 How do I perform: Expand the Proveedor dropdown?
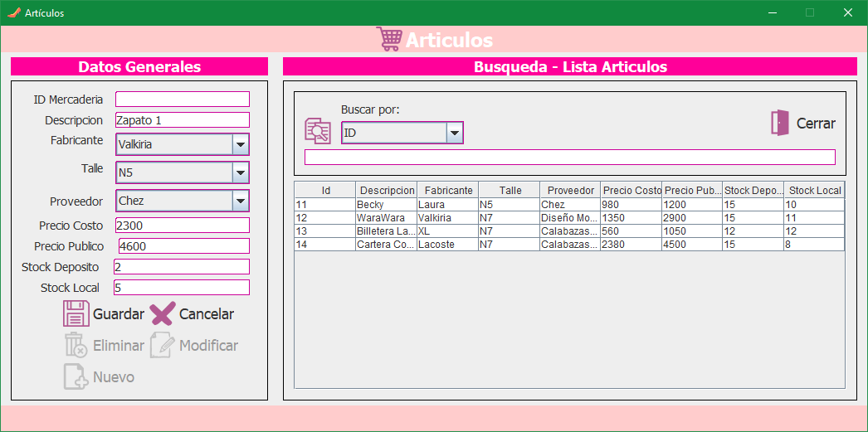240,201
